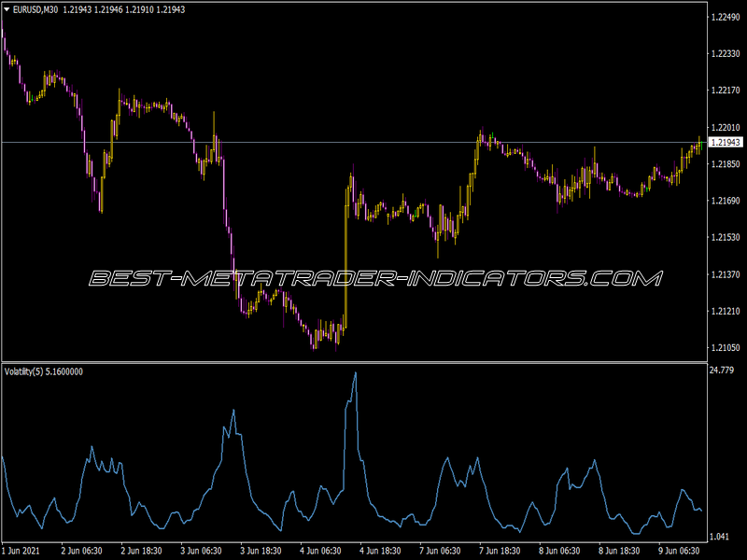This screenshot has height=560, width=747.
Task: Click the 1.21690 price scale value
Action: pyautogui.click(x=726, y=201)
